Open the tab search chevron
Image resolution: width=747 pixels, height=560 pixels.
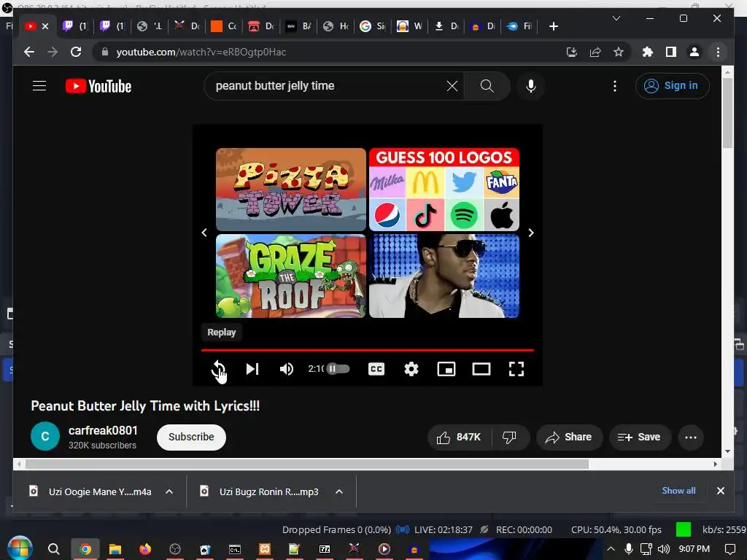pyautogui.click(x=616, y=18)
